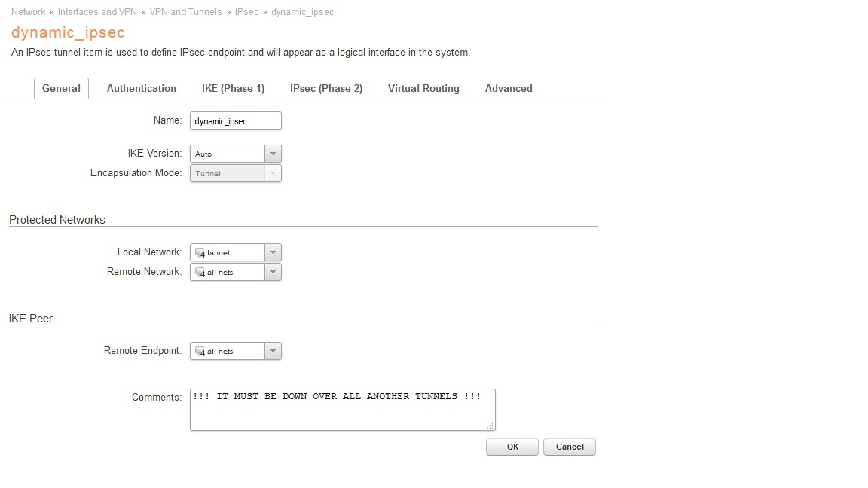Focus the Name text field
This screenshot has width=868, height=488.
(235, 120)
